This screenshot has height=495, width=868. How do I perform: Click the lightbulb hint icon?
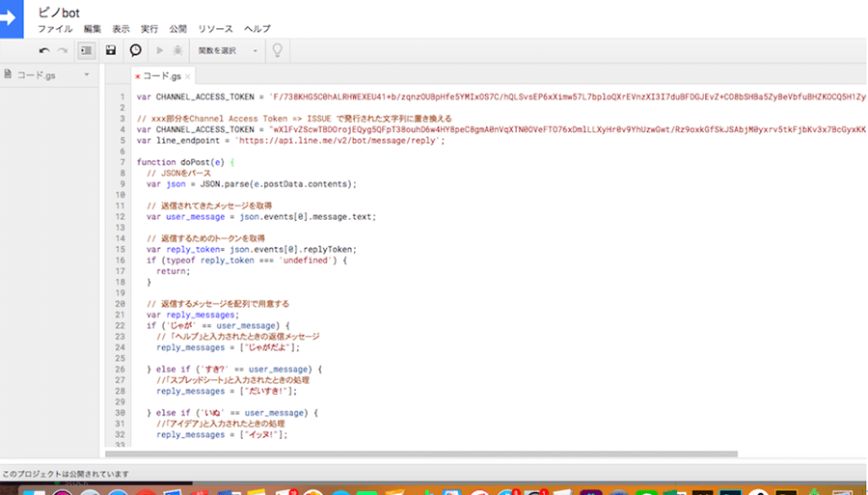tap(278, 50)
